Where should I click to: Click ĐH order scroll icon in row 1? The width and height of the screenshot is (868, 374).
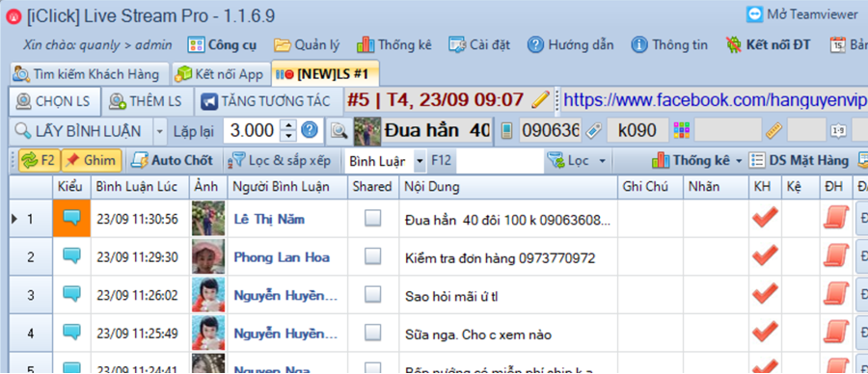click(836, 218)
